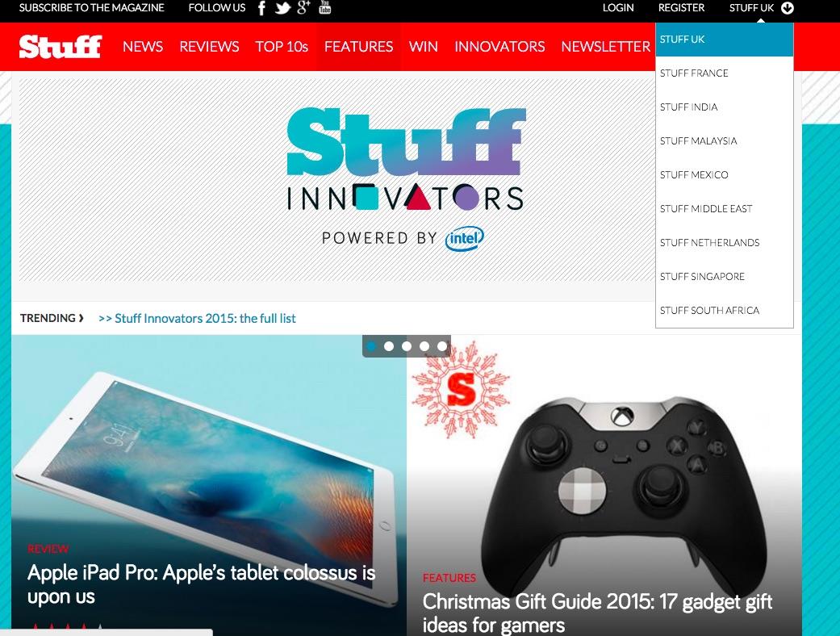Click the Register link in top bar
This screenshot has height=636, width=840.
coord(681,8)
